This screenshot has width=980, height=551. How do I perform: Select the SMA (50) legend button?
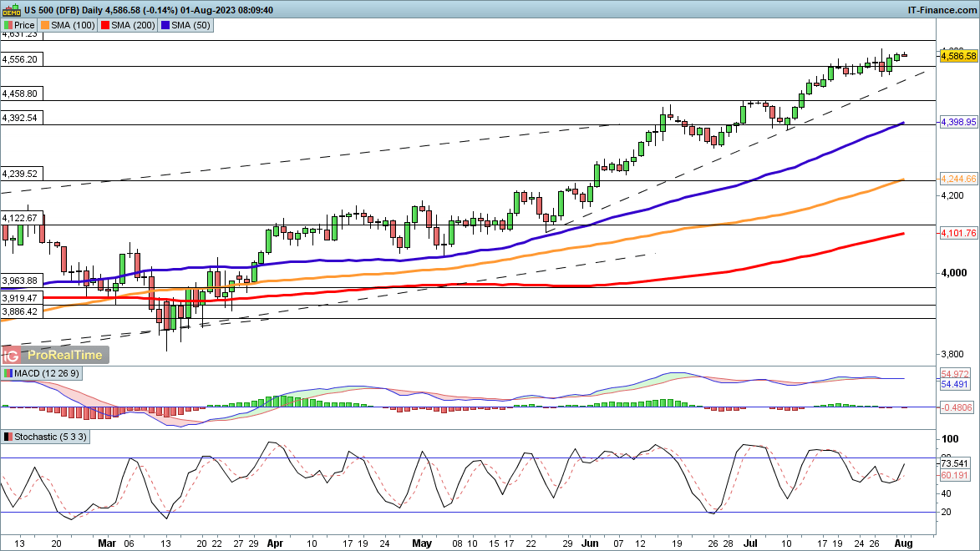(185, 26)
